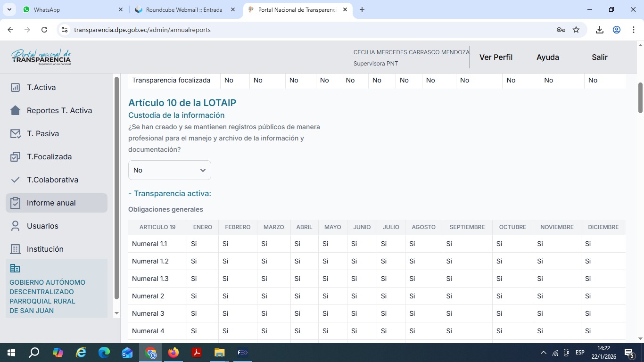Click the T.Focalizada sidebar icon
644x362 pixels.
pos(16,156)
